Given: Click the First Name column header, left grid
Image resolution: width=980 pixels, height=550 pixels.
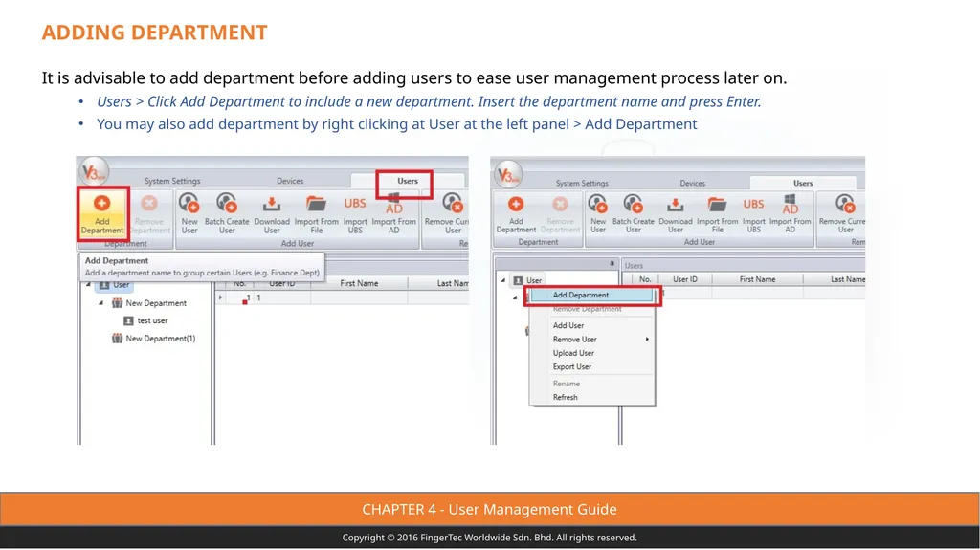Looking at the screenshot, I should tap(359, 284).
